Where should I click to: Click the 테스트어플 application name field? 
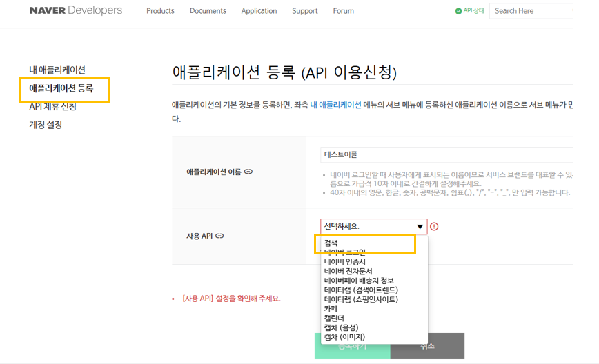click(446, 154)
